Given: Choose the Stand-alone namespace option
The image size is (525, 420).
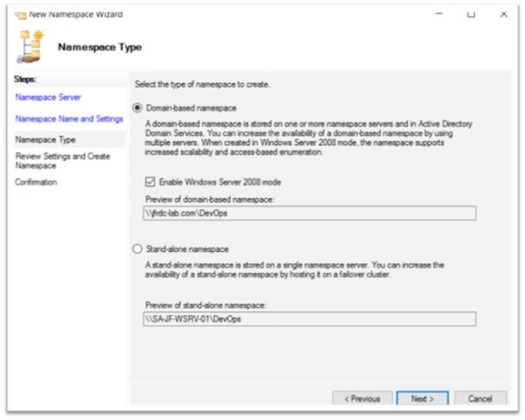Looking at the screenshot, I should [x=137, y=248].
